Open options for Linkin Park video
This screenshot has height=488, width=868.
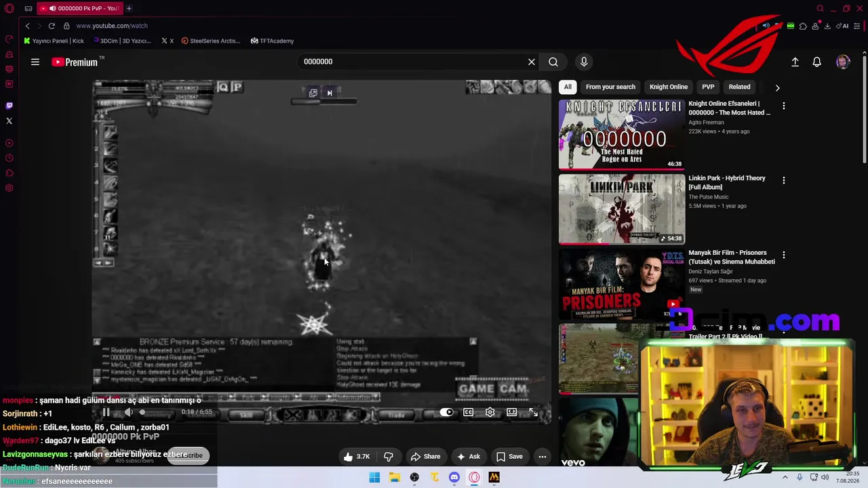tap(784, 180)
